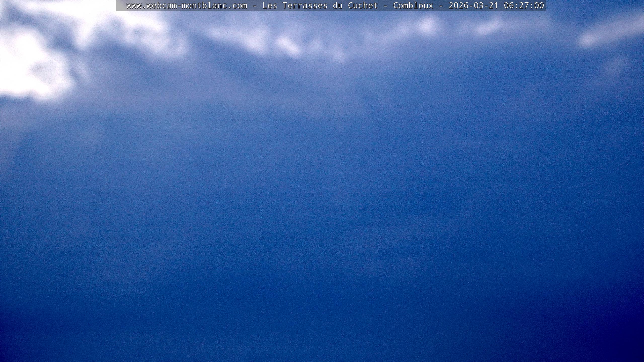Click the 'montblanc' part of the URL
This screenshot has width=644, height=362.
(204, 6)
